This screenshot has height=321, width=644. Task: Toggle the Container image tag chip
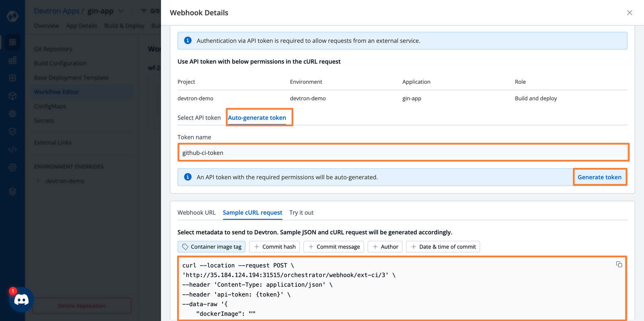[212, 246]
